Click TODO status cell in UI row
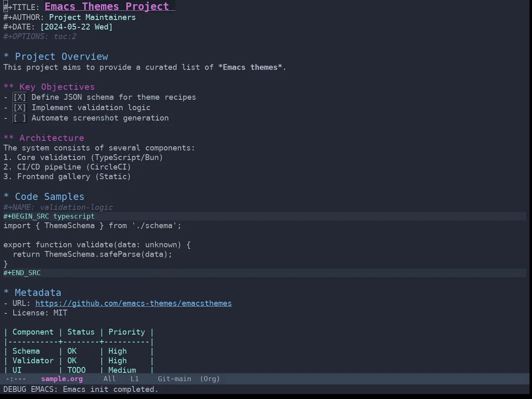Image resolution: width=532 pixels, height=399 pixels. tap(76, 370)
